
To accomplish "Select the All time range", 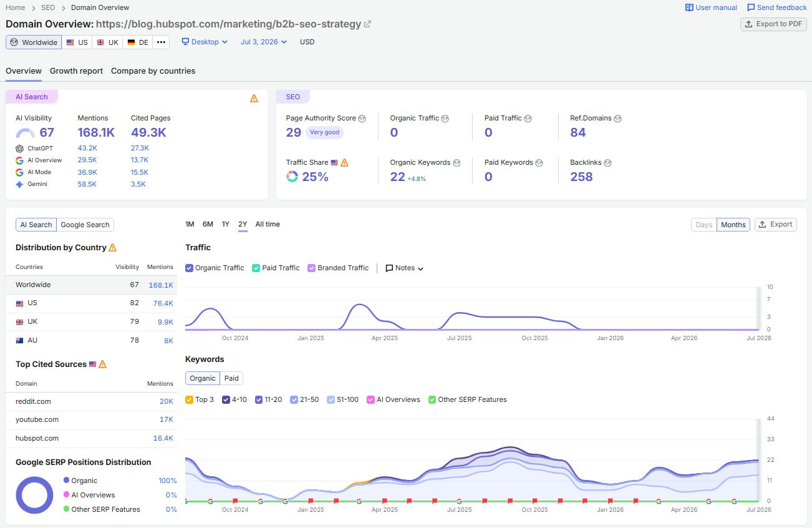I will (268, 225).
